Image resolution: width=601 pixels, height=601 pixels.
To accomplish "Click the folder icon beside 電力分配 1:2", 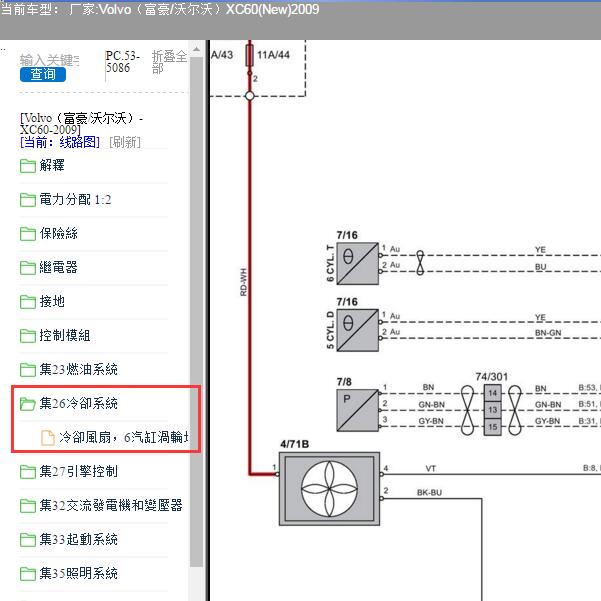I will (28, 200).
